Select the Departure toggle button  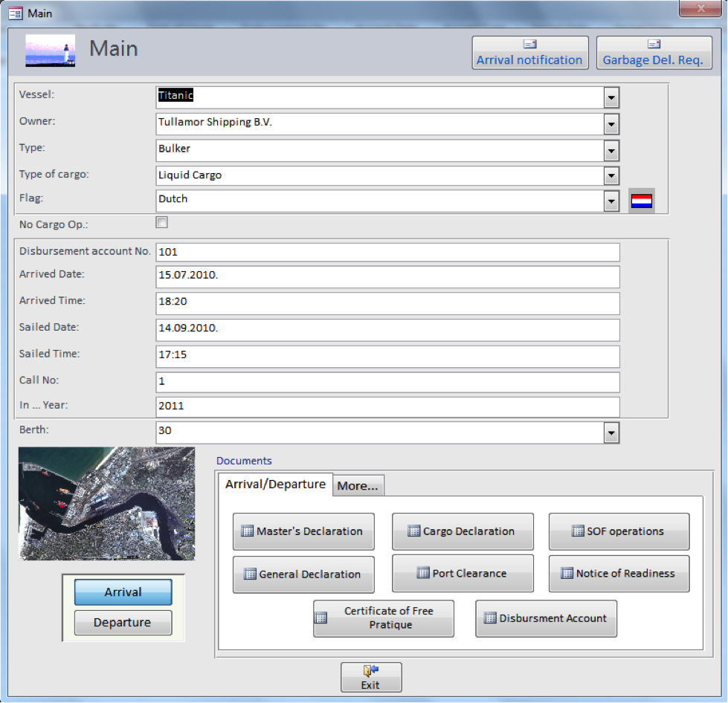(123, 623)
